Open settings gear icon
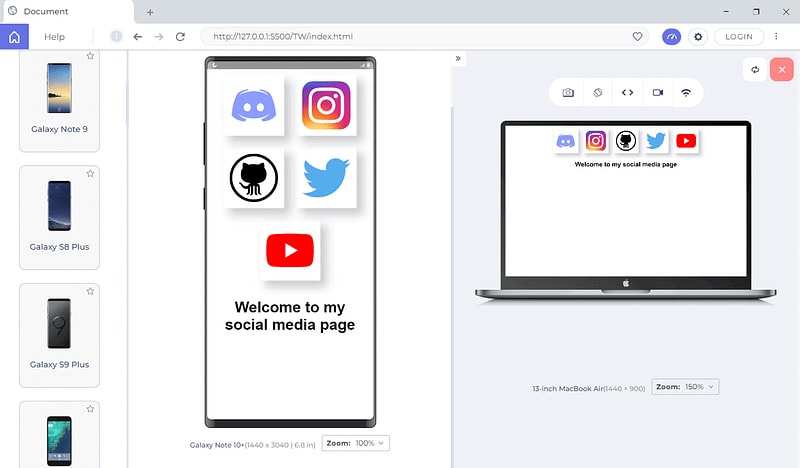The height and width of the screenshot is (468, 800). [x=698, y=37]
